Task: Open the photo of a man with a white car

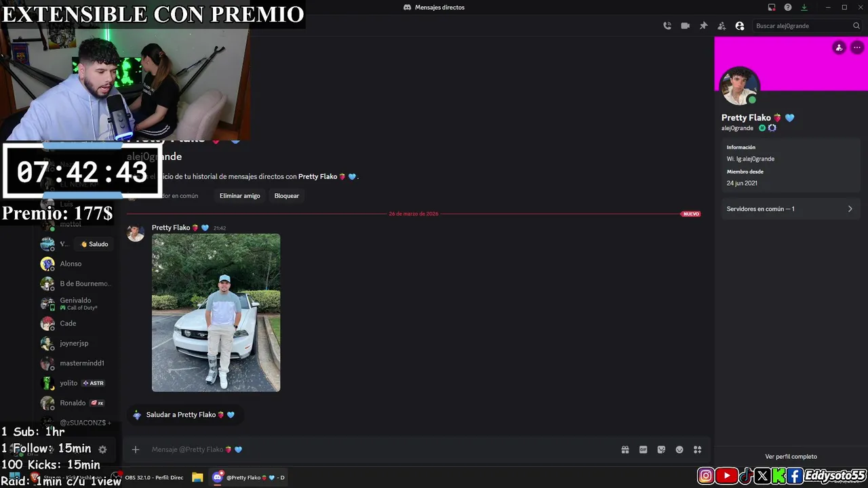Action: tap(216, 312)
